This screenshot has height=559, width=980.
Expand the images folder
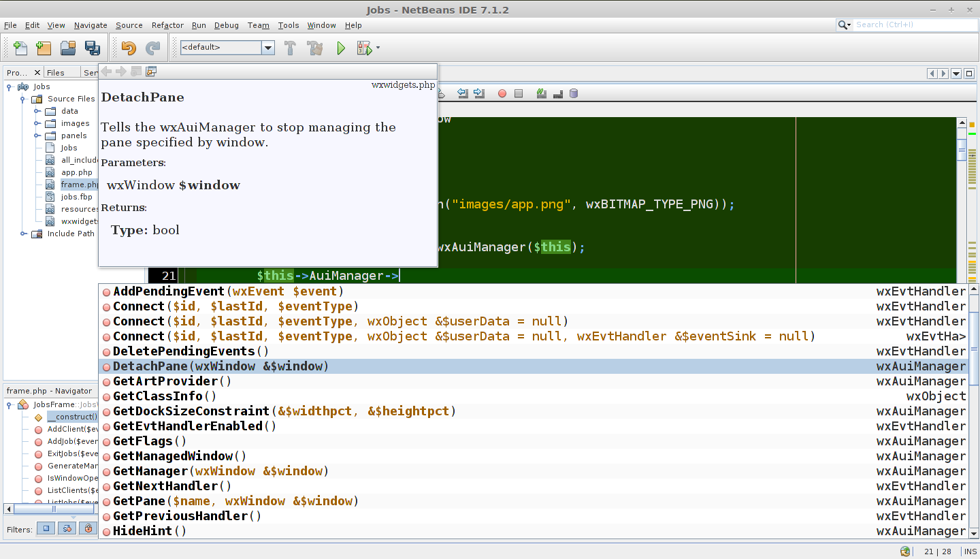(37, 123)
